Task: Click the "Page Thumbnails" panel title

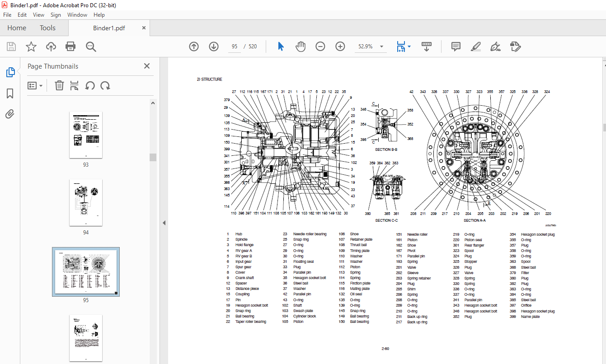Action: (x=53, y=66)
